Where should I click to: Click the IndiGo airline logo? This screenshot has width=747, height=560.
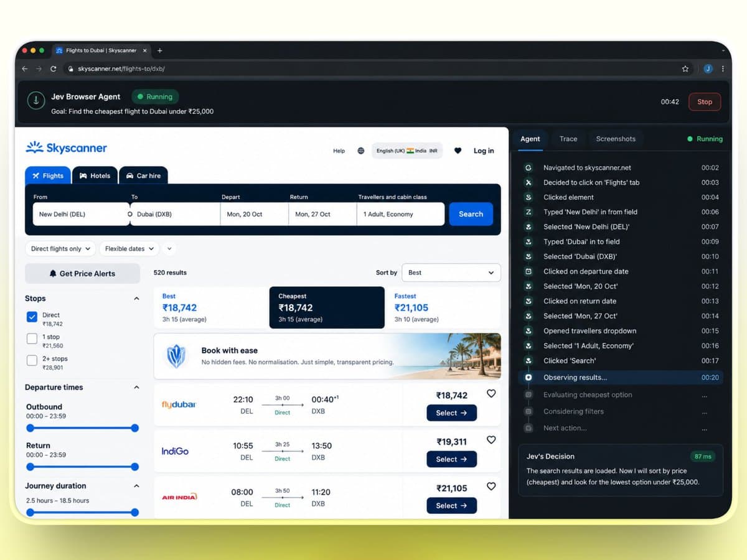[175, 451]
